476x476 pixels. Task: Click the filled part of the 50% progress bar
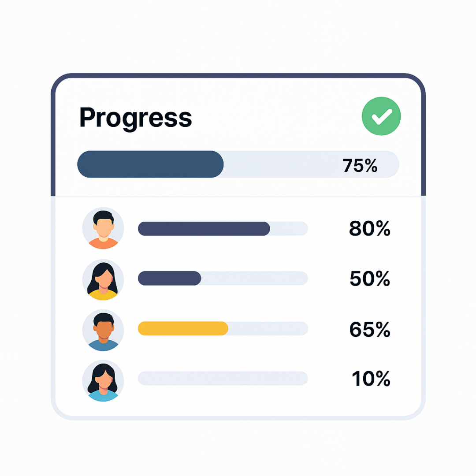(x=169, y=279)
